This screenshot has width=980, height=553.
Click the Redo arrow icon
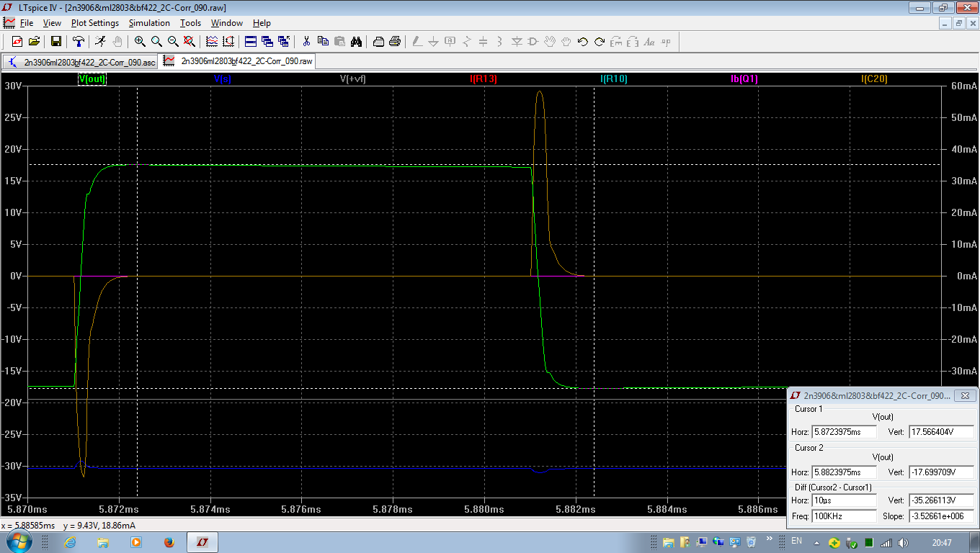[600, 42]
